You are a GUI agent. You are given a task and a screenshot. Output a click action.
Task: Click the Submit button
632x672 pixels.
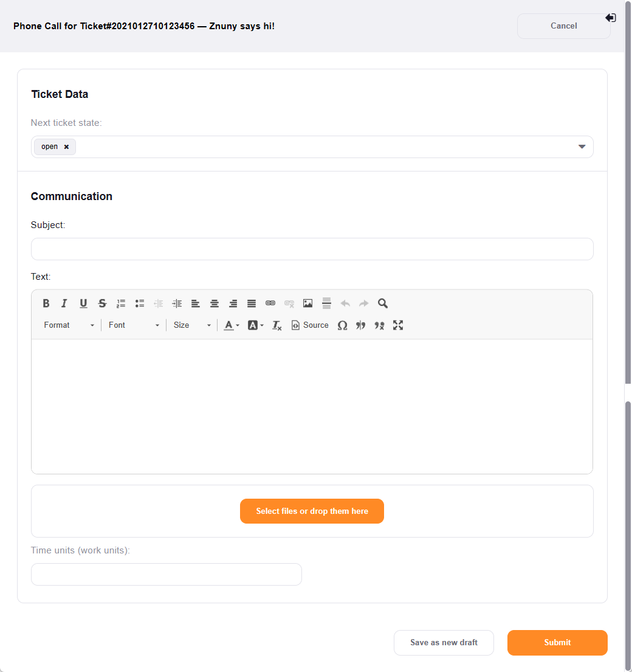point(557,643)
